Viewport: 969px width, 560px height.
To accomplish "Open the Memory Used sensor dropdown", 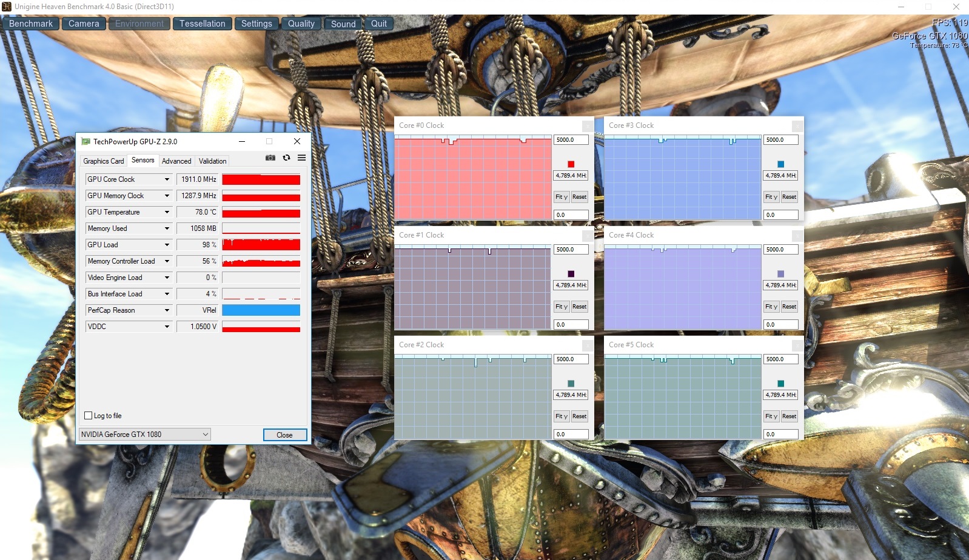I will pos(167,228).
